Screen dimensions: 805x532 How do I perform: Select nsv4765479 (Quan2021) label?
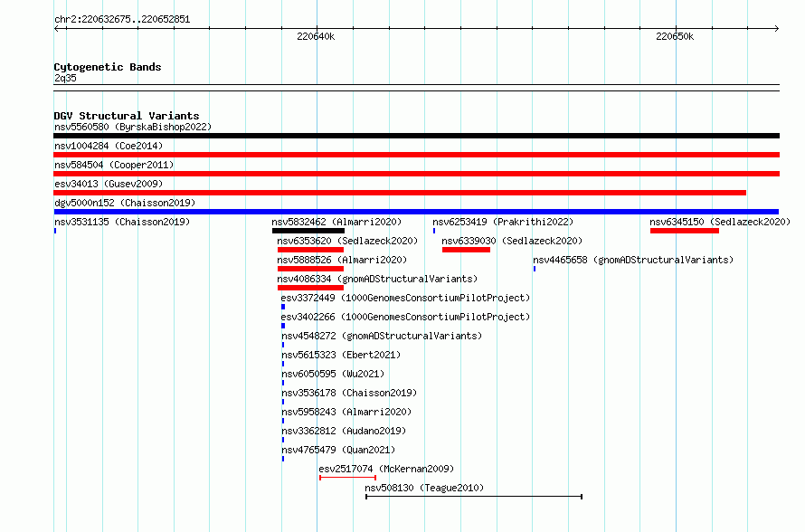(x=338, y=450)
